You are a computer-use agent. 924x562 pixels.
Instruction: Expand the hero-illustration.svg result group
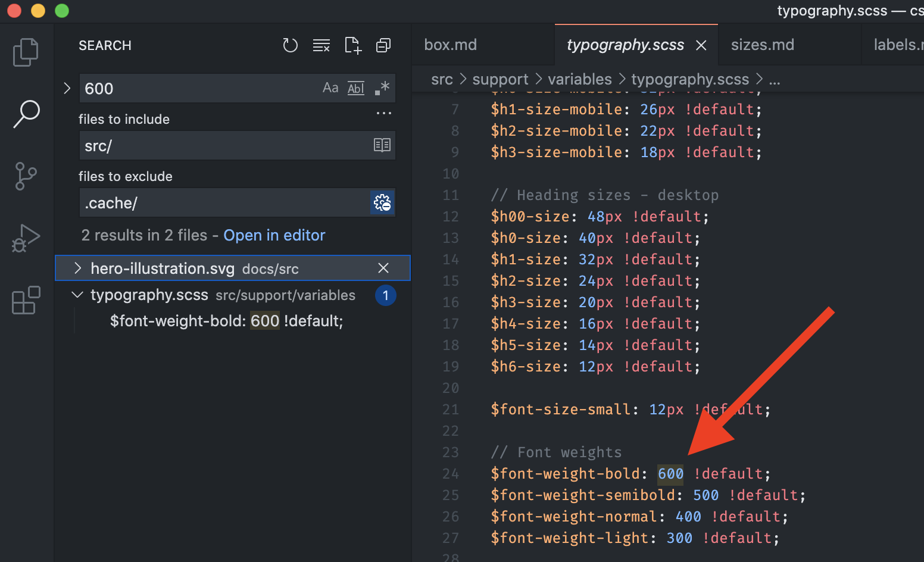tap(77, 268)
